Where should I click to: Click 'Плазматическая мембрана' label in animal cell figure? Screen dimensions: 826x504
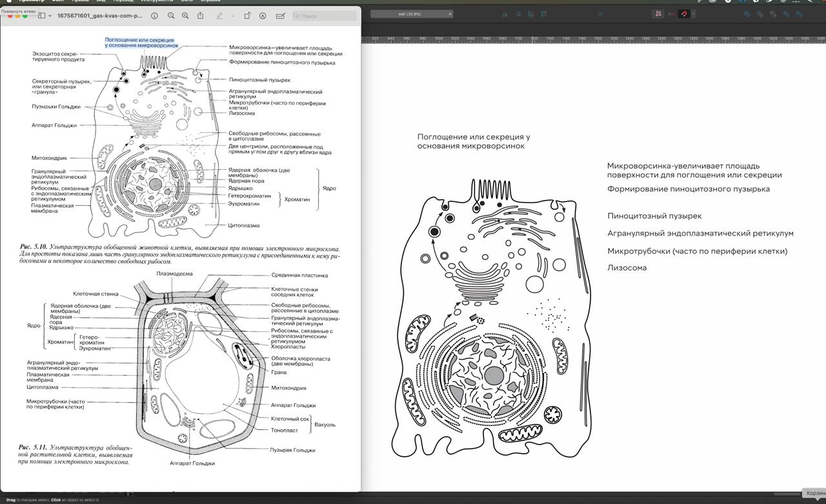(52, 208)
